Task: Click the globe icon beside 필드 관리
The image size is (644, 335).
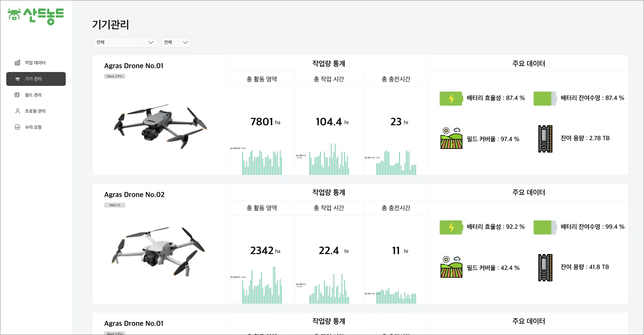Action: coord(17,95)
